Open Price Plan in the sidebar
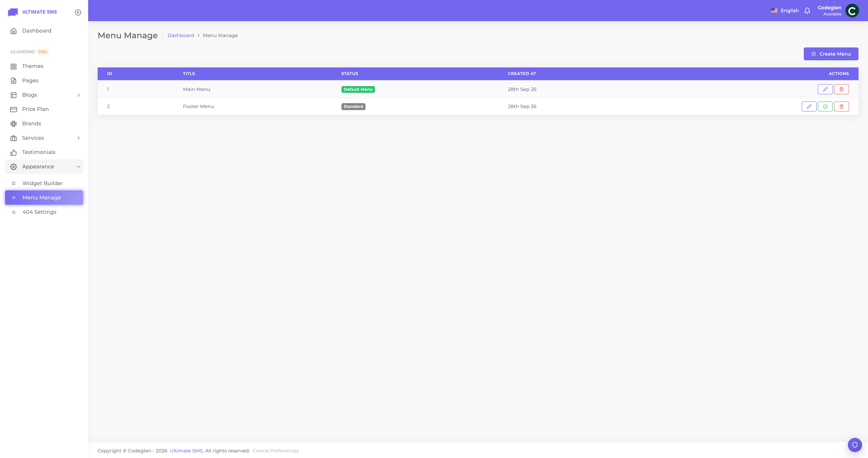 tap(44, 109)
